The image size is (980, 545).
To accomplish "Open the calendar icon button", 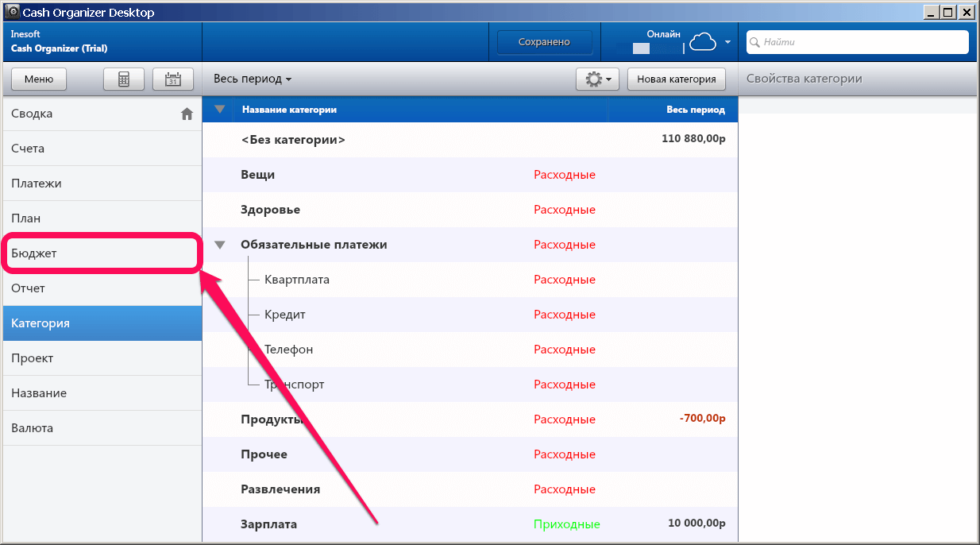I will click(173, 79).
